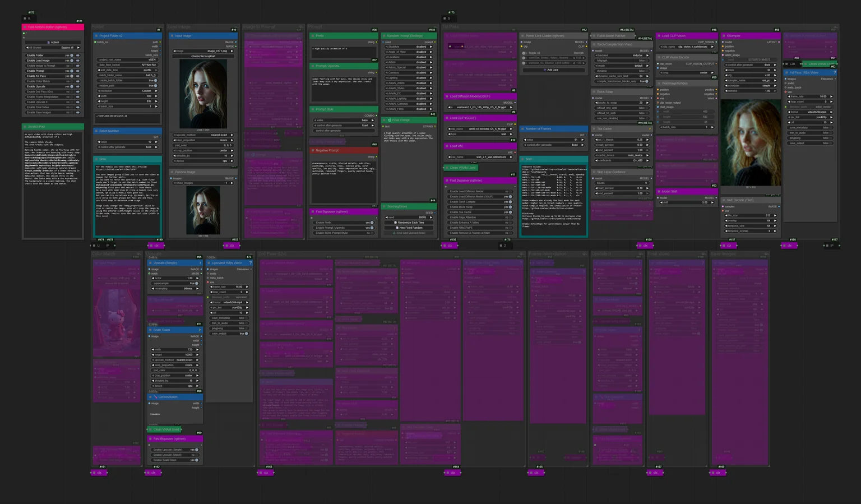The image size is (861, 504).
Task: Click collapse dot on Power Lora Loader node
Action: click(522, 36)
